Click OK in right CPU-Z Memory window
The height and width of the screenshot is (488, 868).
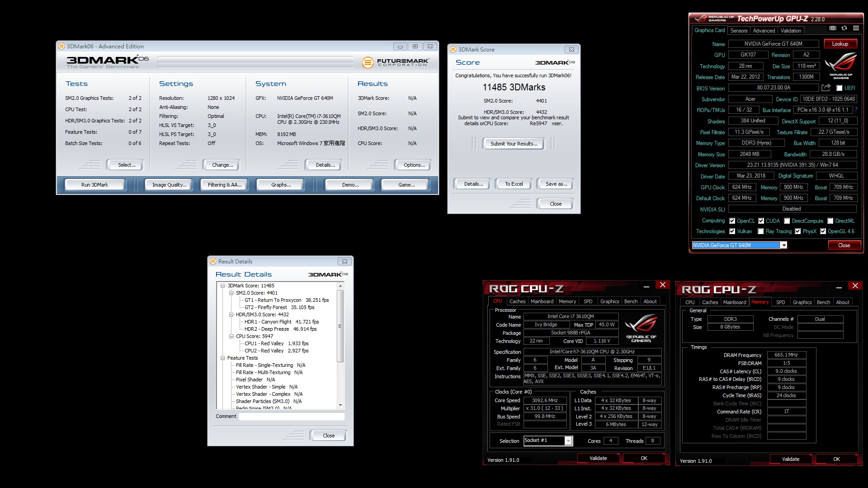[x=836, y=459]
